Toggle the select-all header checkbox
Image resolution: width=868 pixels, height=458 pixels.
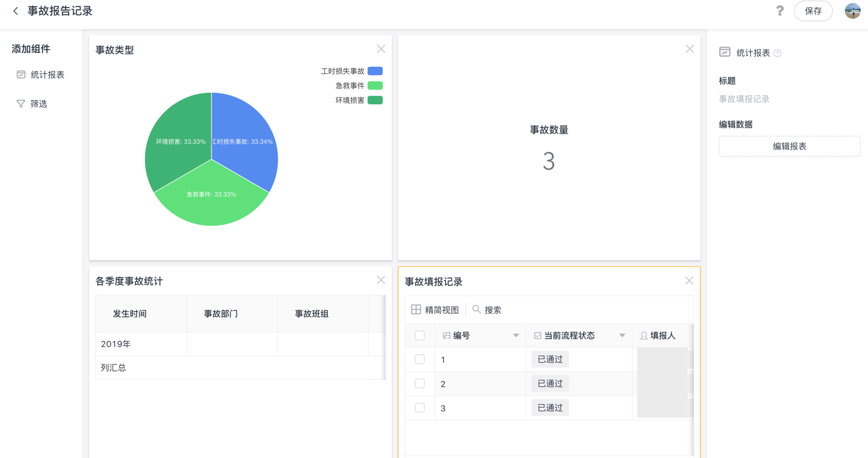click(x=420, y=335)
